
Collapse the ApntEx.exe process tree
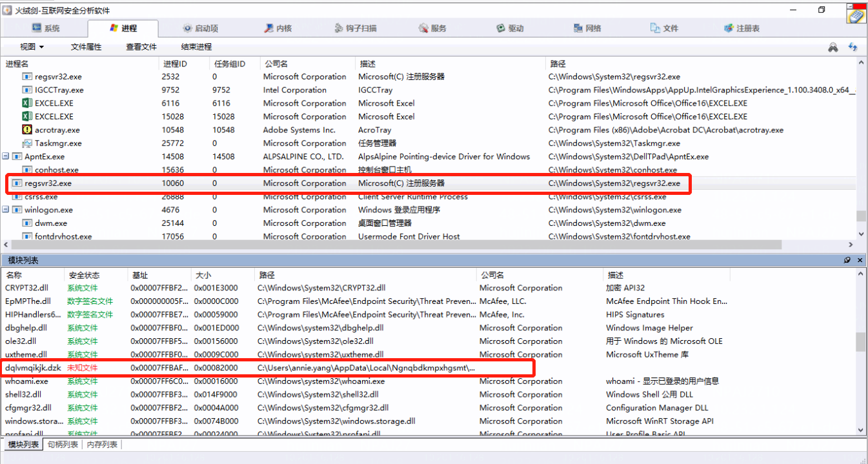click(x=5, y=156)
